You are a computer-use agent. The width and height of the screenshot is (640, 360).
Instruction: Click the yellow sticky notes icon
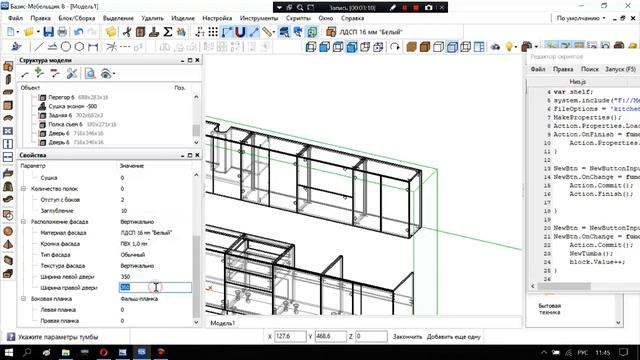coord(111,32)
